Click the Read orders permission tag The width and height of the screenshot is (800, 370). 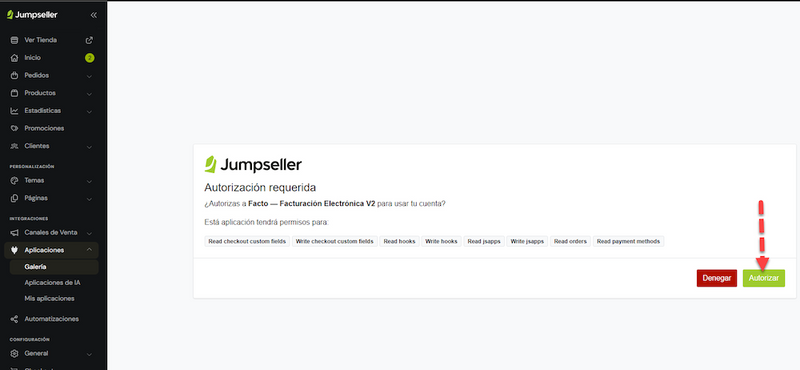point(570,241)
